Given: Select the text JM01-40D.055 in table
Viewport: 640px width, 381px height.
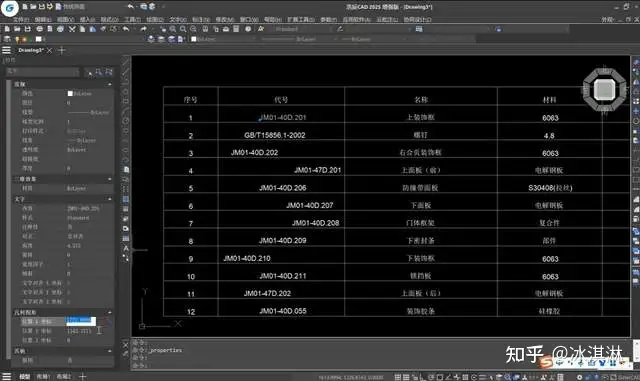Looking at the screenshot, I should [x=283, y=311].
